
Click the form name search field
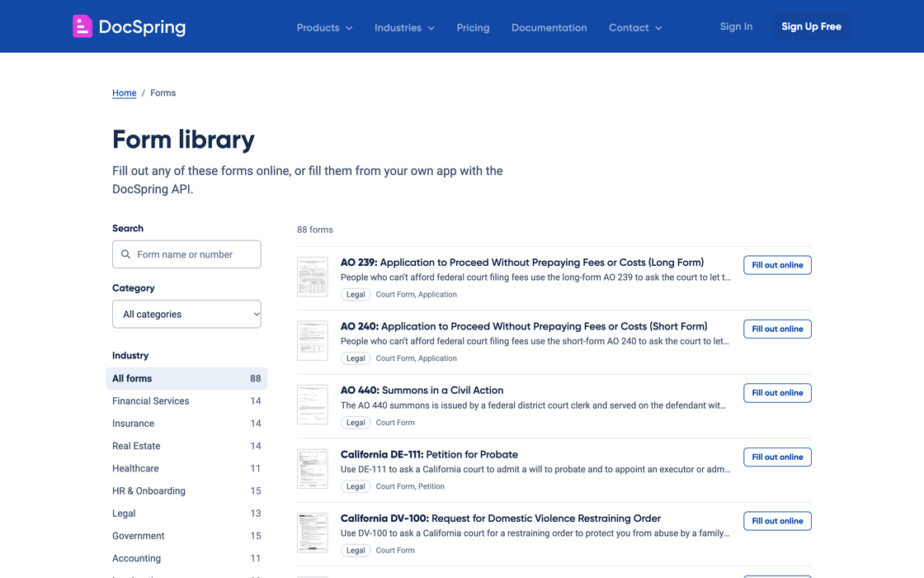pos(186,254)
